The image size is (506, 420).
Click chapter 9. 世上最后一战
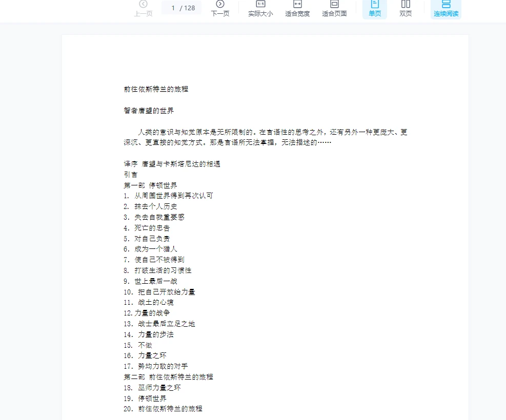pyautogui.click(x=150, y=281)
